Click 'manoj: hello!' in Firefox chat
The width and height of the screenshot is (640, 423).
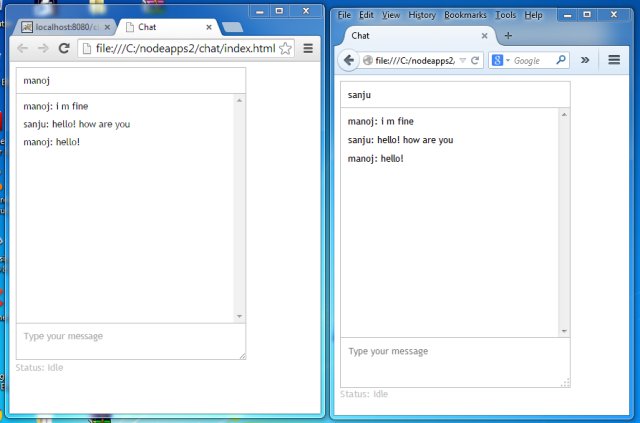tap(376, 158)
